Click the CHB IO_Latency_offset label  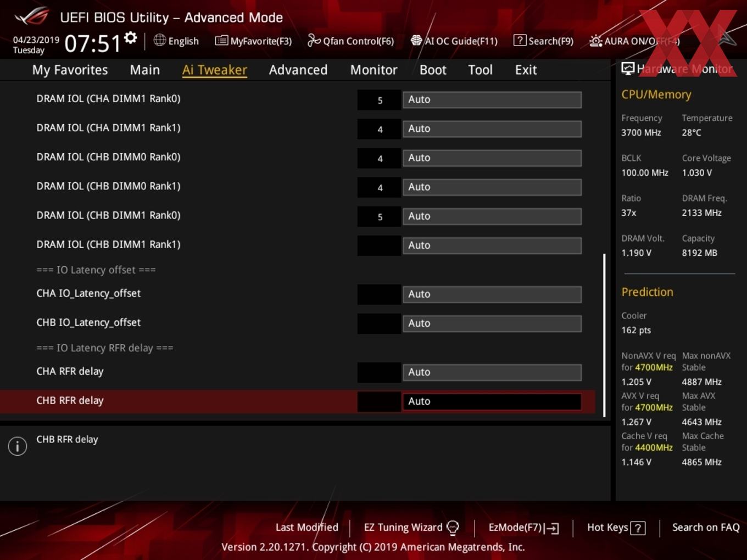88,322
